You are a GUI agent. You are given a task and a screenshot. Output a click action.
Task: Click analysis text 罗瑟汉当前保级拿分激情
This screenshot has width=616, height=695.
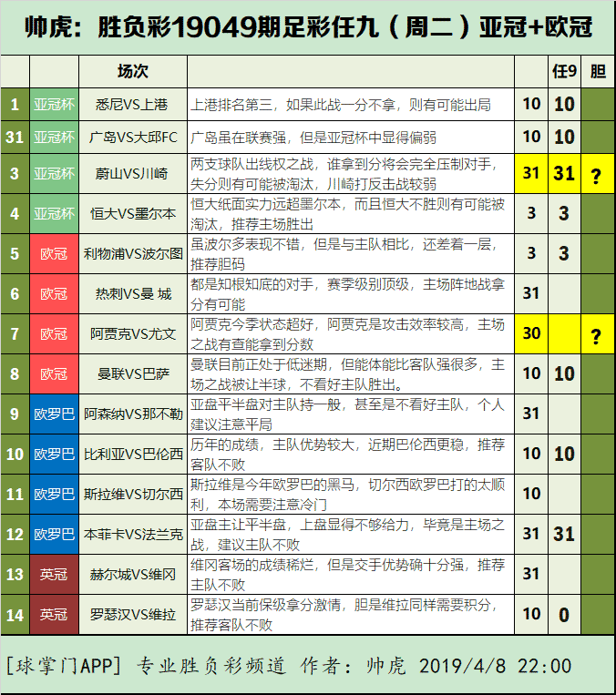pyautogui.click(x=266, y=606)
